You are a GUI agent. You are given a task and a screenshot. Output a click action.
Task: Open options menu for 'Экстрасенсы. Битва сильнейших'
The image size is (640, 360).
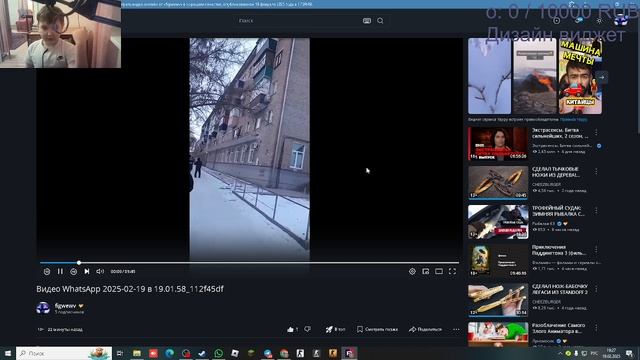596,132
